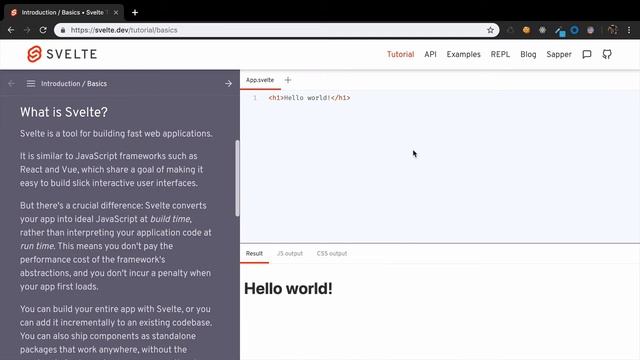Click the site lock icon in address bar
This screenshot has width=640, height=360.
click(x=62, y=30)
